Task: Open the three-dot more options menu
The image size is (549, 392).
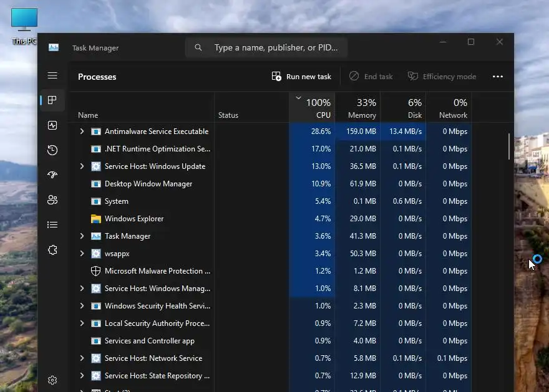Action: [498, 76]
